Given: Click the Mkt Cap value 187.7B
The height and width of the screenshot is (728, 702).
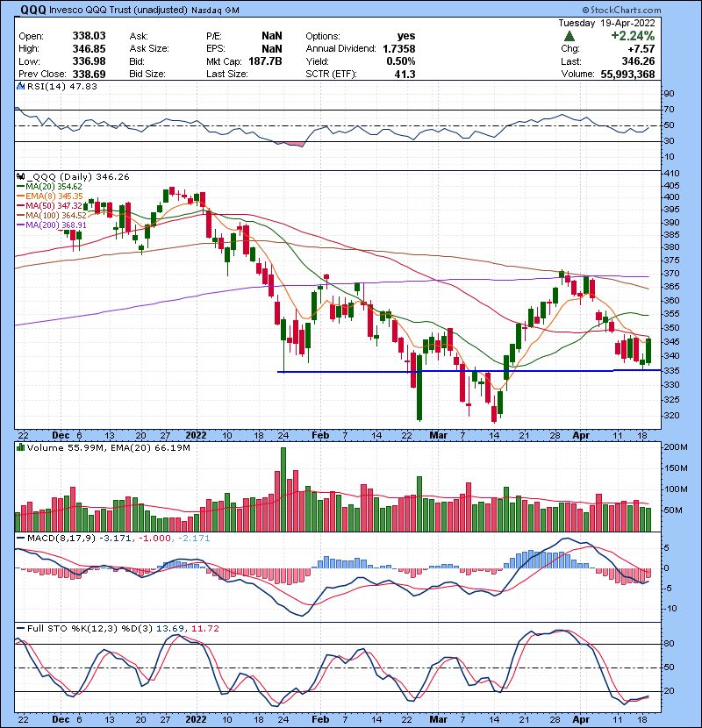Looking at the screenshot, I should [265, 61].
